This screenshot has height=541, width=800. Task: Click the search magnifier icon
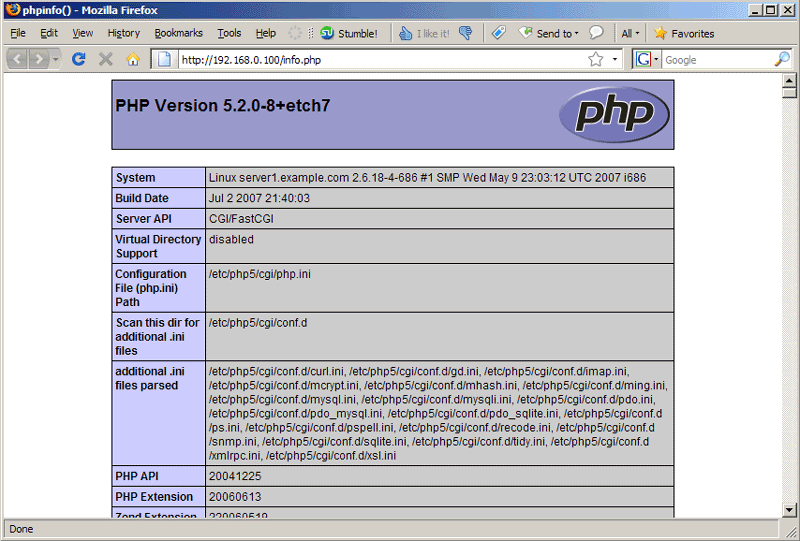click(x=782, y=60)
